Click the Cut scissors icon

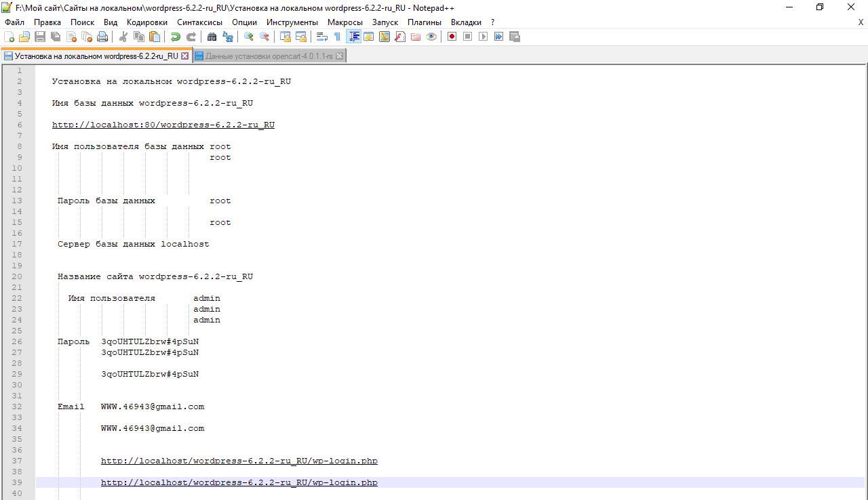(x=123, y=37)
